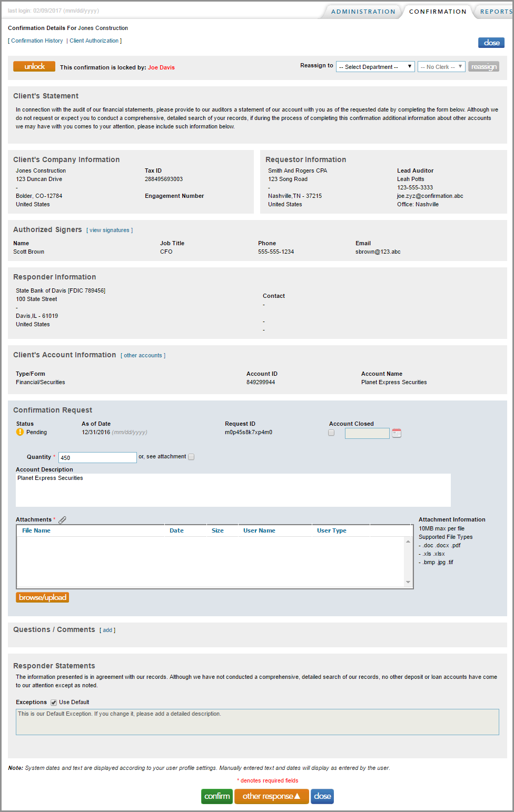Screen dimensions: 514x812
Task: Click the paperclip icon next to Attachments
Action: [62, 520]
